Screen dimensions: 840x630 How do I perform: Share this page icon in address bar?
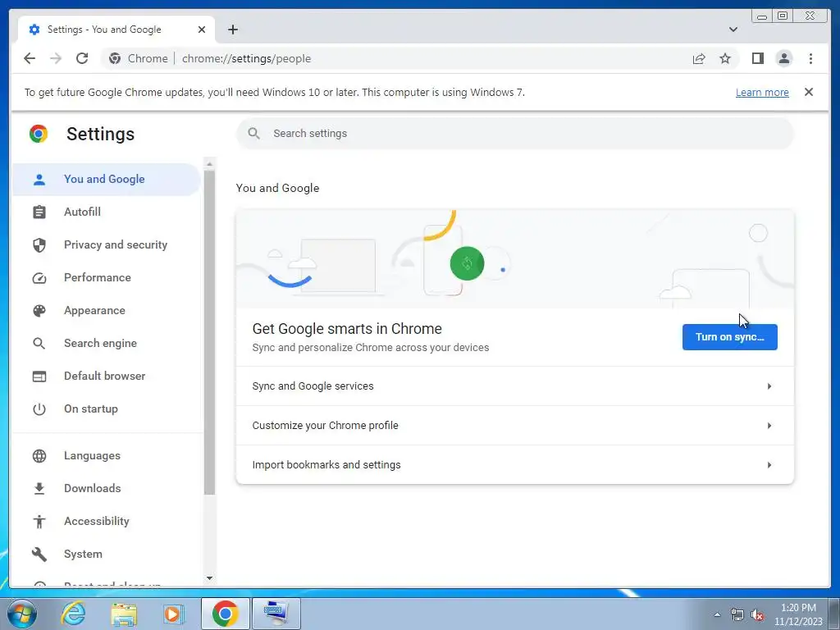699,58
